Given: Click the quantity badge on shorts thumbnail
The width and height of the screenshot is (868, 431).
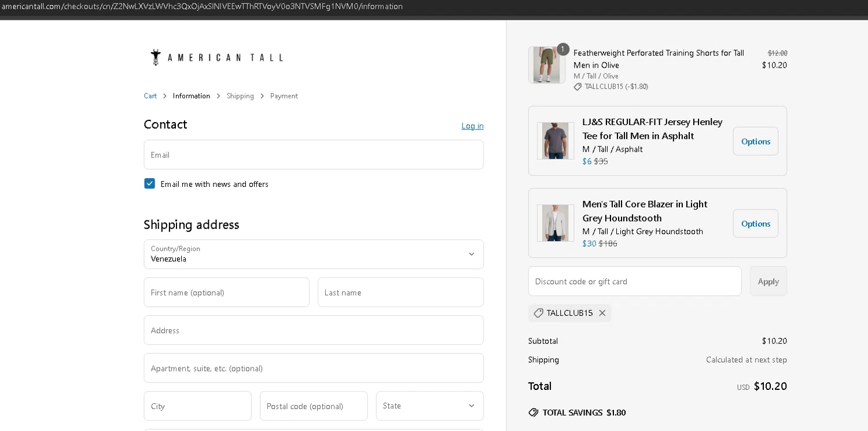Looking at the screenshot, I should 563,49.
